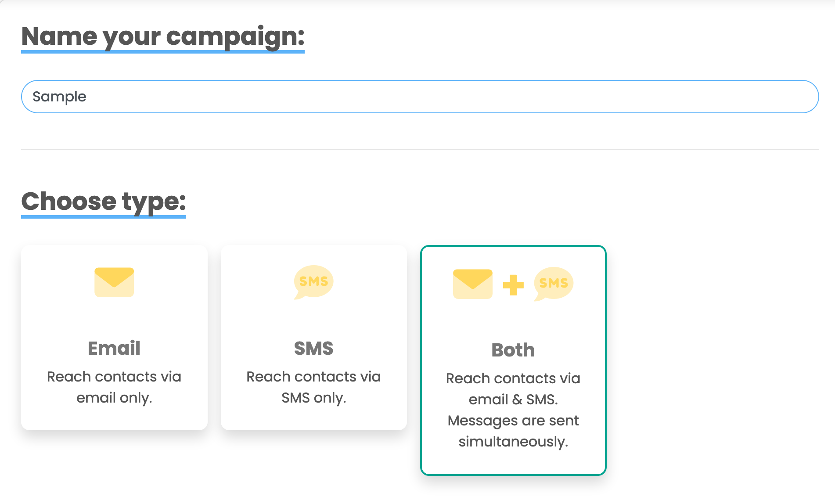Choose the Both campaign type card

[x=513, y=325]
